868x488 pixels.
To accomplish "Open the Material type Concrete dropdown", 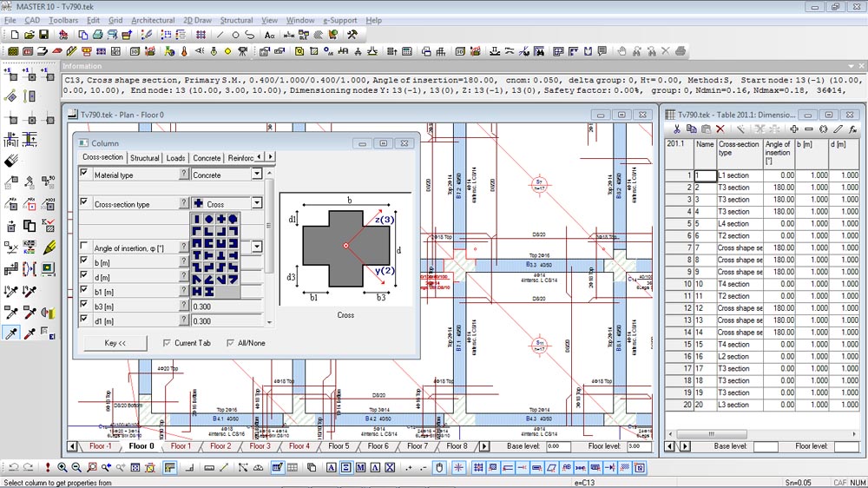I will pos(257,175).
